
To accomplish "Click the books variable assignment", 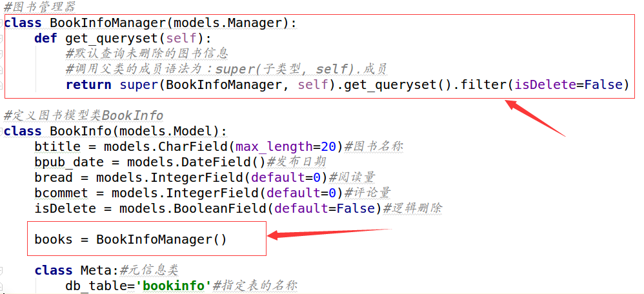I will (54, 239).
